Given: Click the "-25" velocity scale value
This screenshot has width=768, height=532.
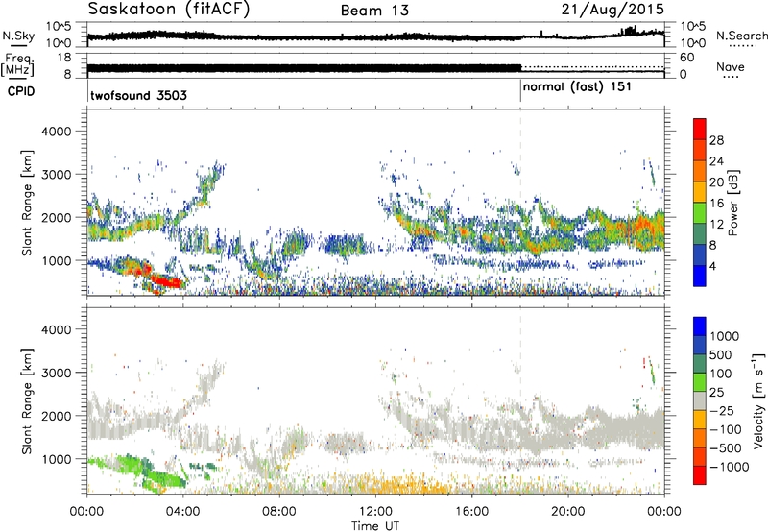Looking at the screenshot, I should point(721,410).
